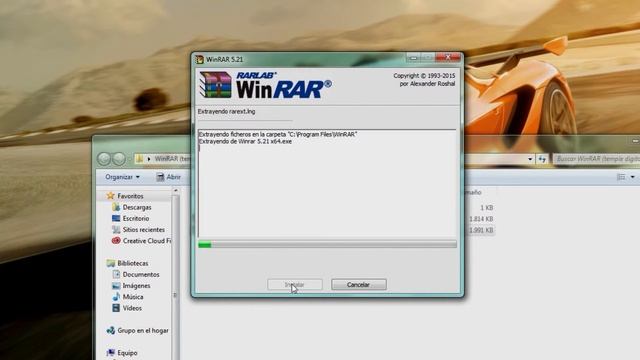
Task: Click the folder icon in Explorer address bar
Action: click(140, 159)
